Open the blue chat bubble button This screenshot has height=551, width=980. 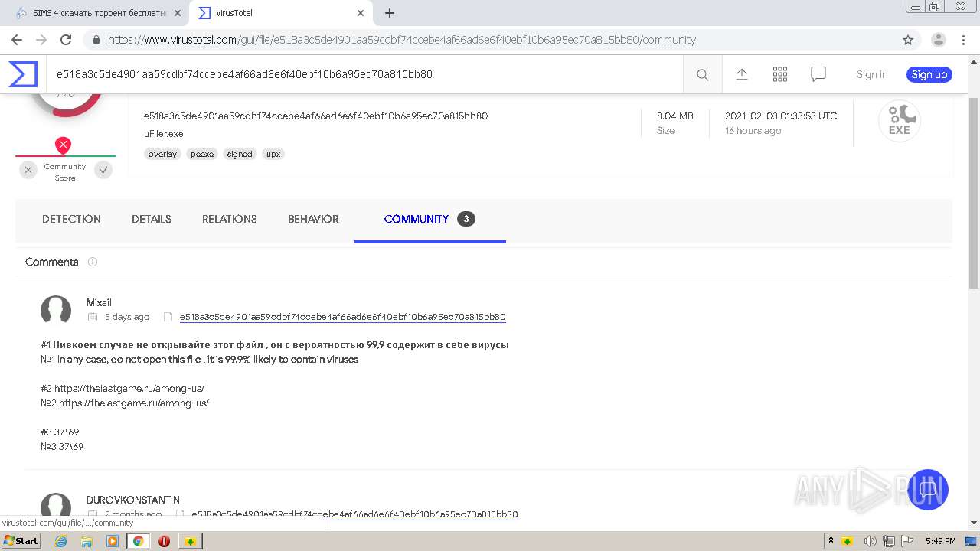click(928, 490)
